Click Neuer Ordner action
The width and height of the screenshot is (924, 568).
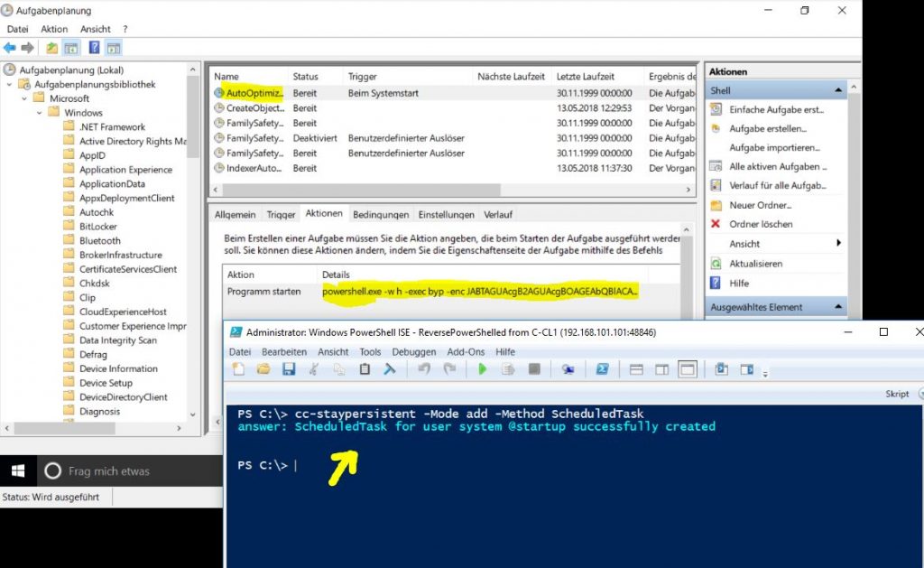[760, 205]
